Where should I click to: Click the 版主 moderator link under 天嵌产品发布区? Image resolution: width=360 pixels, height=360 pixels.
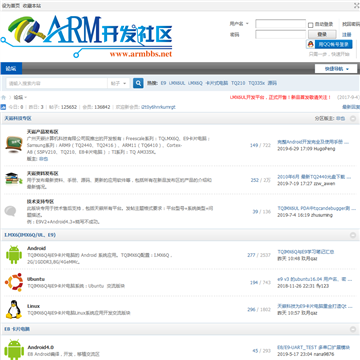point(43,159)
